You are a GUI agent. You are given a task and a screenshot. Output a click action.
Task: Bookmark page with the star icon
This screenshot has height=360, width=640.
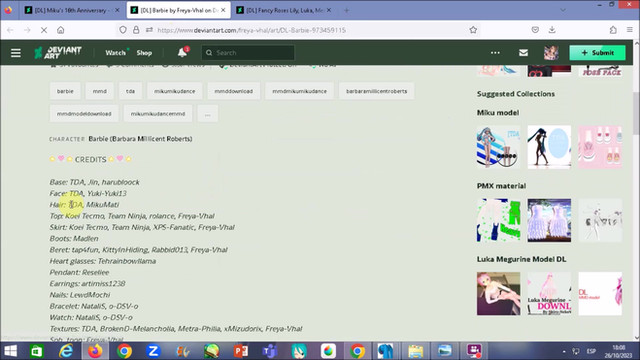click(x=473, y=30)
